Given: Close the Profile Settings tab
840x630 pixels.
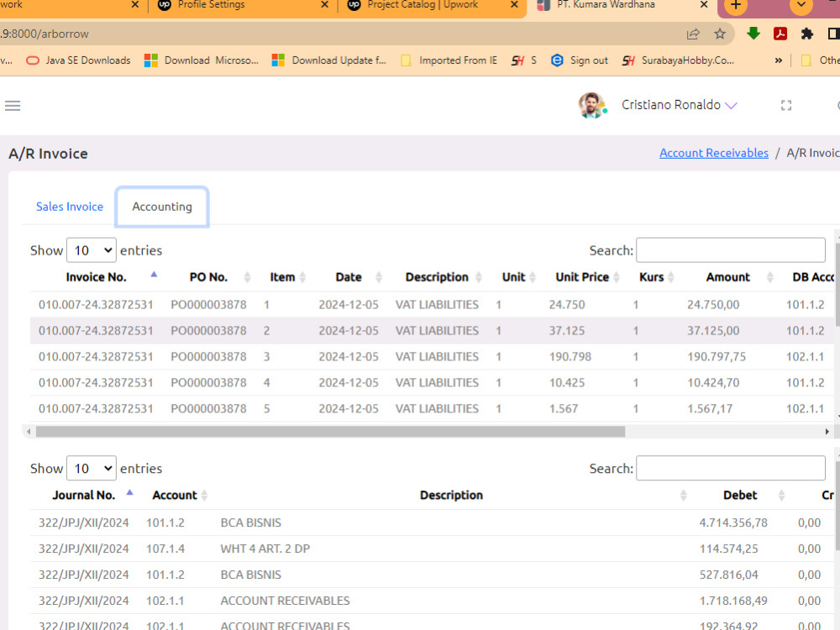Looking at the screenshot, I should pyautogui.click(x=324, y=5).
